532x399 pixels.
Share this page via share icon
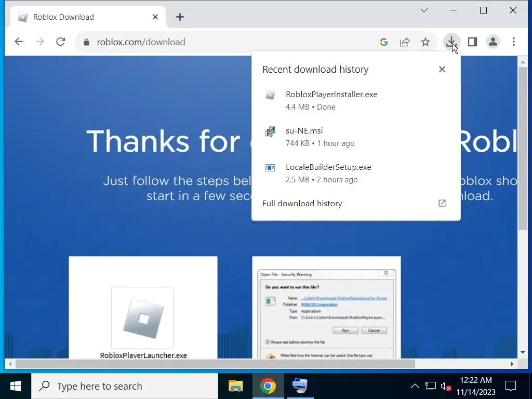404,42
